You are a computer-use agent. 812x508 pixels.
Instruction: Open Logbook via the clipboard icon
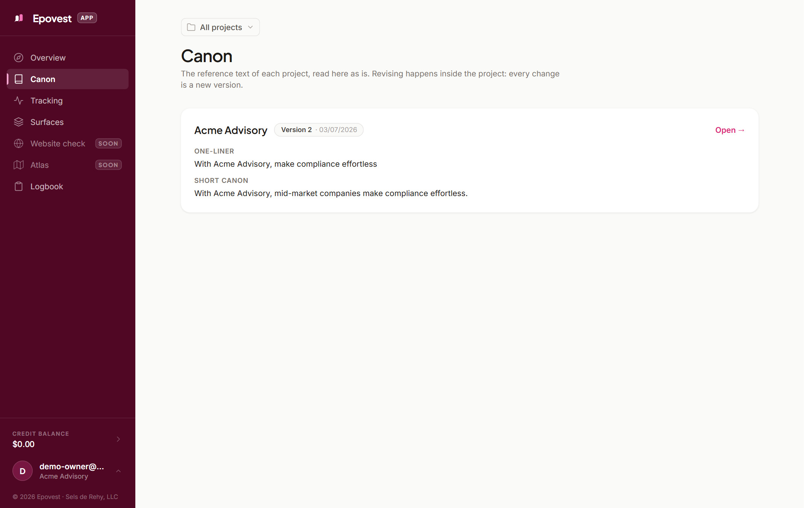coord(19,186)
